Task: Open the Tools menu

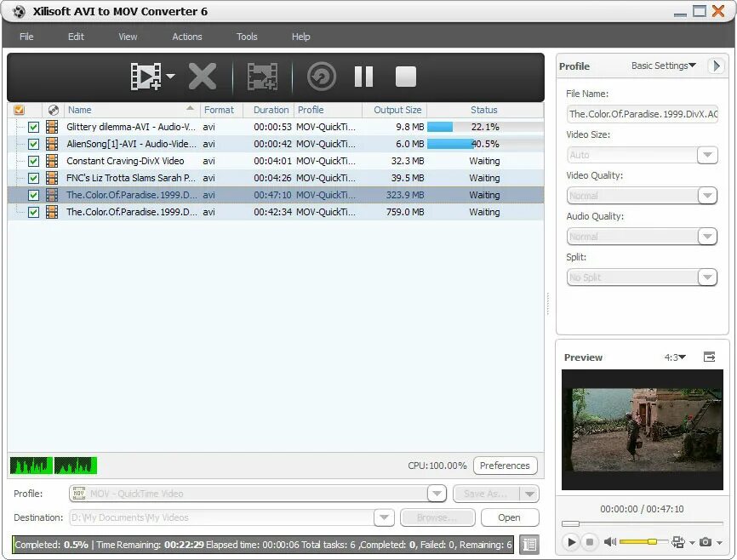Action: click(247, 37)
